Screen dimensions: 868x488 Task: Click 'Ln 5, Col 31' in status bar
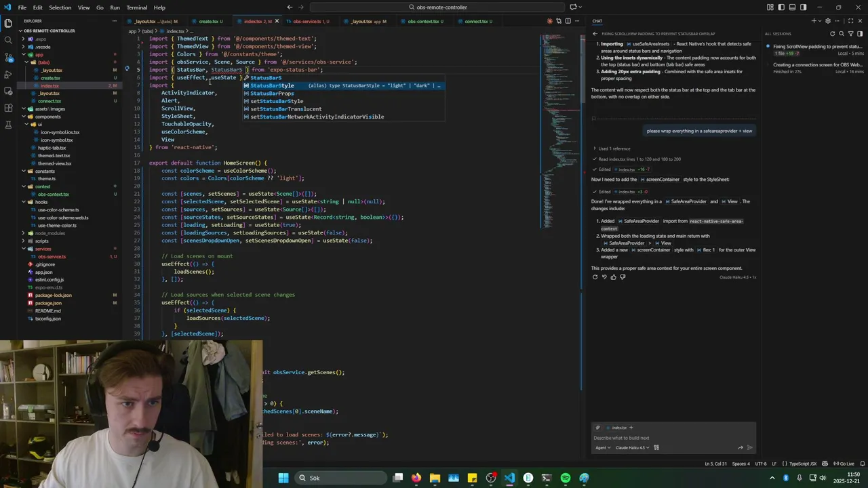(x=716, y=464)
